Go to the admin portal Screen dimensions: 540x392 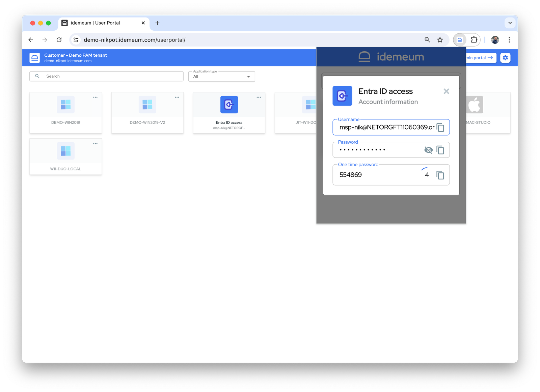click(x=481, y=58)
